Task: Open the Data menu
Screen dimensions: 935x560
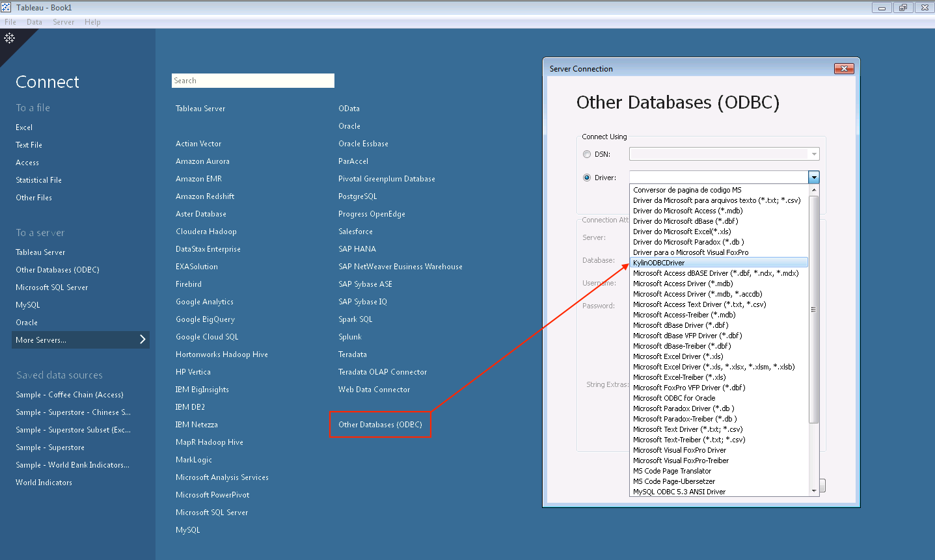Action: click(34, 22)
